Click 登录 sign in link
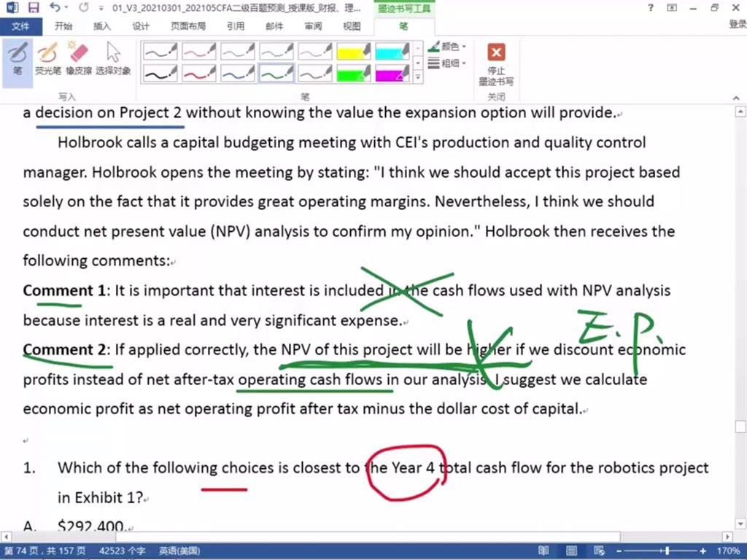This screenshot has width=747, height=560. (x=737, y=24)
